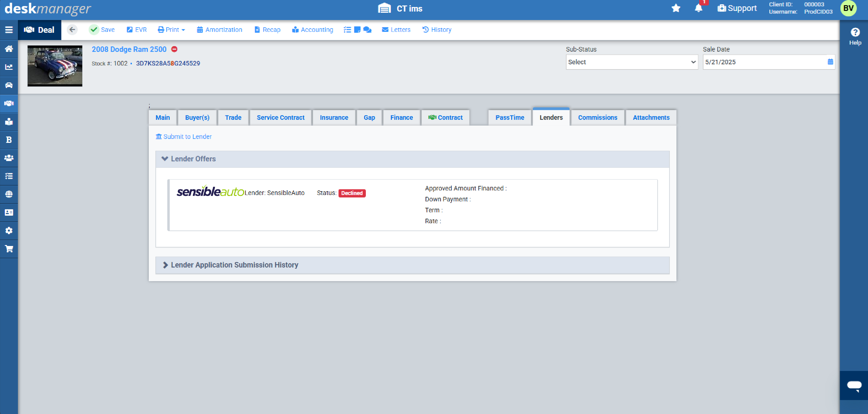The image size is (868, 414).
Task: Open the ID card sidebar icon
Action: (x=9, y=212)
